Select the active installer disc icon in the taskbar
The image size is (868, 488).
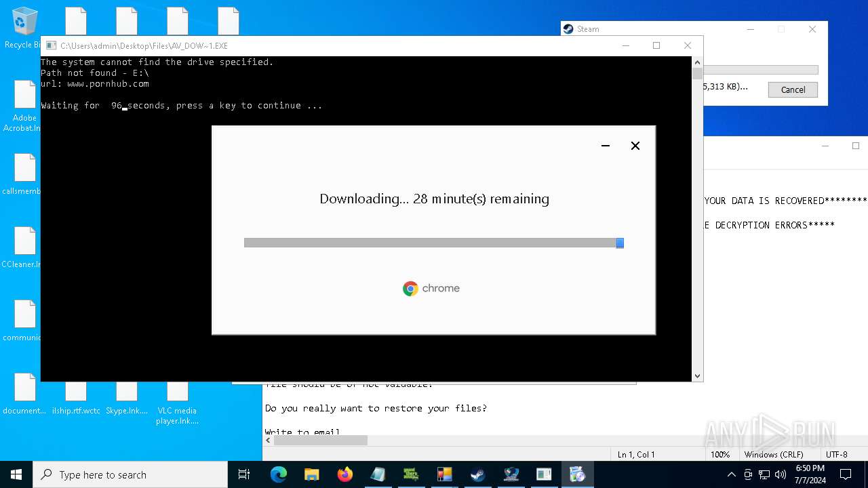577,474
